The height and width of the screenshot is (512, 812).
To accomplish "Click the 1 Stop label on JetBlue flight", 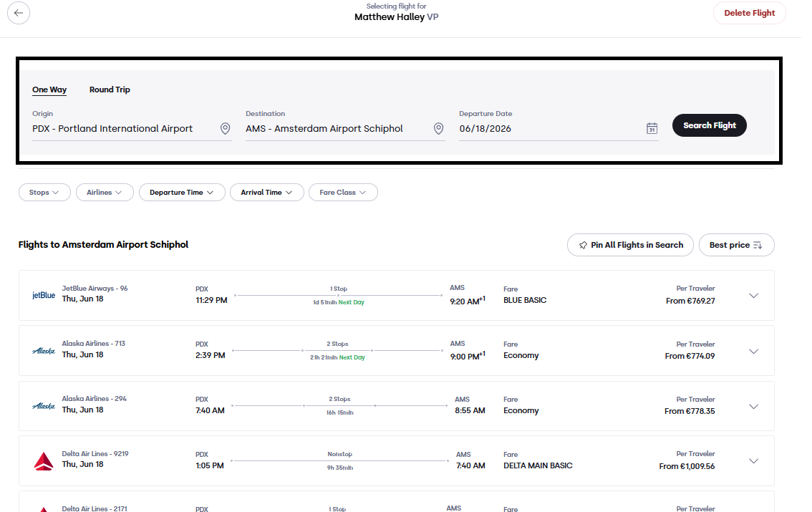I will pos(339,289).
